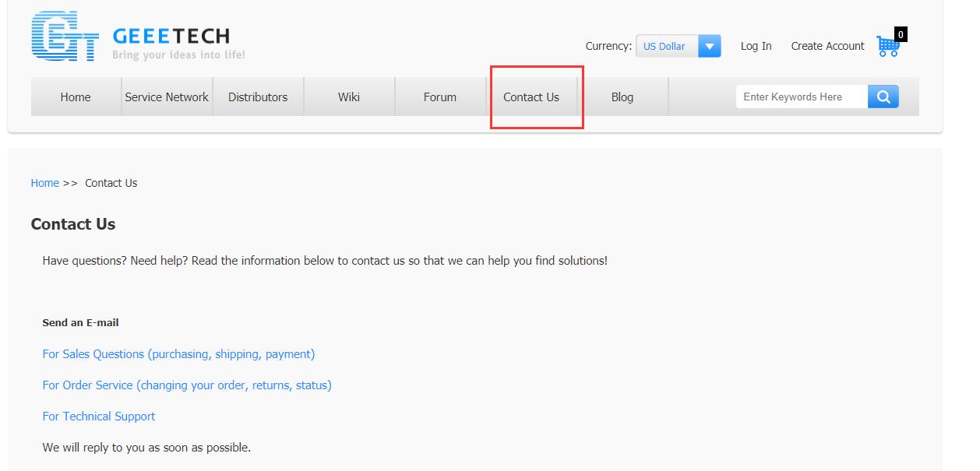Open the For Sales Questions email link
The width and height of the screenshot is (980, 471).
click(178, 354)
